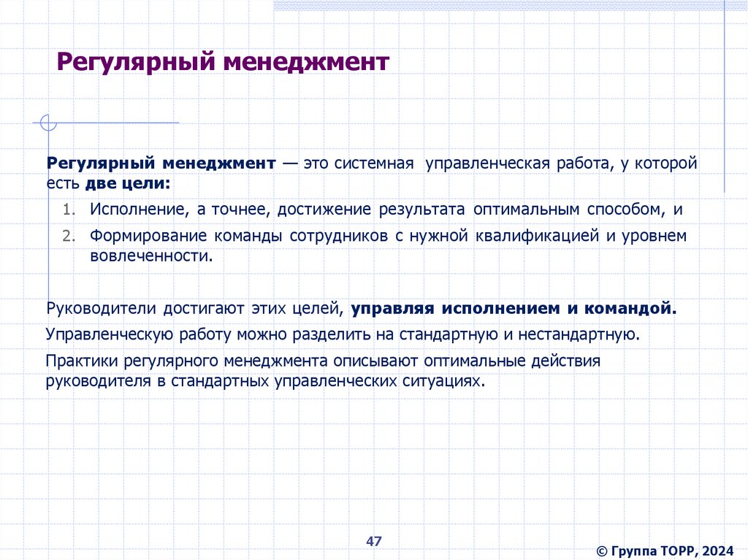
Task: Click sentence 'Руководители достигают этих целей'
Action: [195, 309]
